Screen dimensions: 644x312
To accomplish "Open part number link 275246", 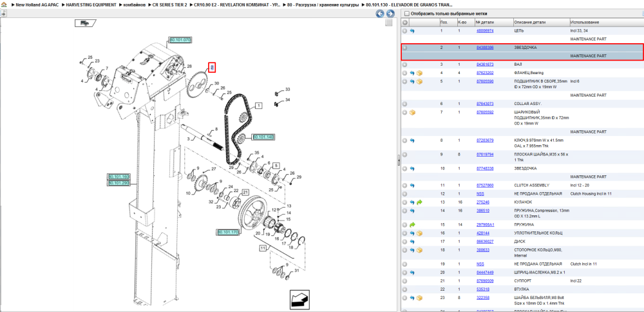I will 482,202.
